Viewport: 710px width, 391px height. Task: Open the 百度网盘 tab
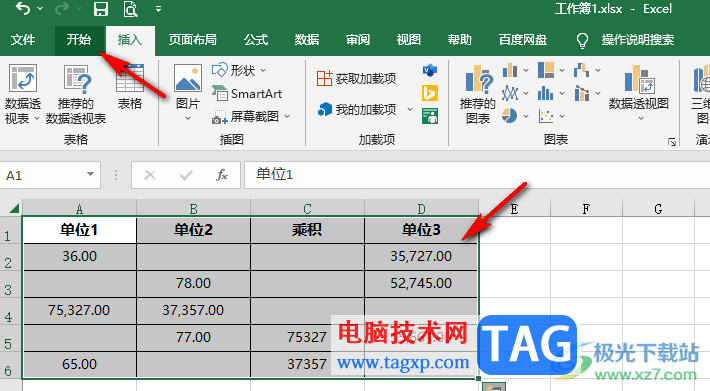[523, 40]
